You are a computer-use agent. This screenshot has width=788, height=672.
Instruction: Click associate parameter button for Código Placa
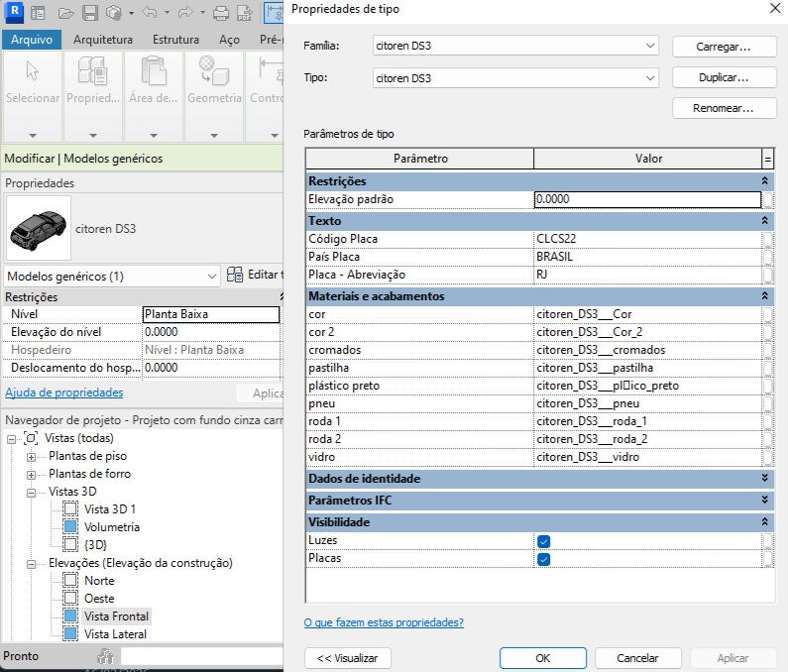pos(767,239)
